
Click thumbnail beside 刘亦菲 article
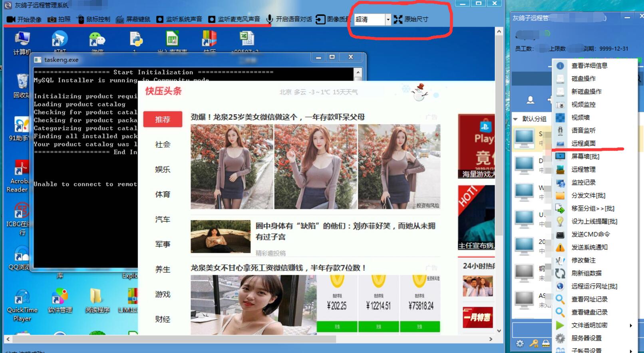[221, 236]
